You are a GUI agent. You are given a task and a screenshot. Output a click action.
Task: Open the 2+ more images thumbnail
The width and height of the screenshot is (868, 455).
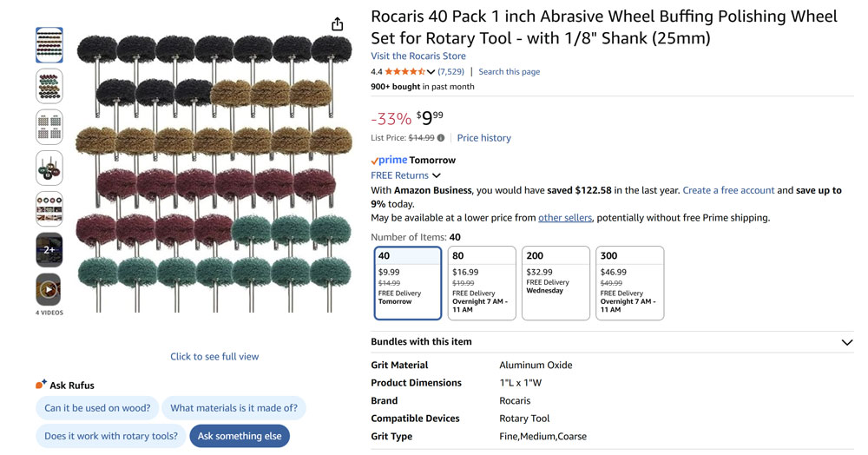click(x=49, y=249)
